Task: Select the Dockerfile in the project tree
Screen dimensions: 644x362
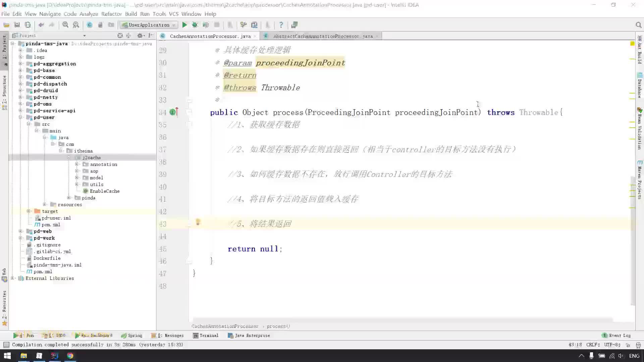Action: coord(47,258)
